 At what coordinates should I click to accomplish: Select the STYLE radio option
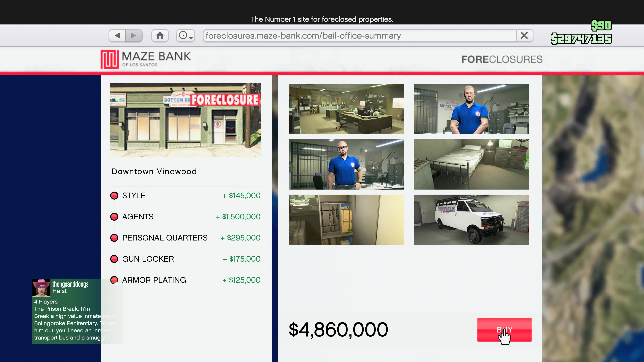[x=114, y=196]
